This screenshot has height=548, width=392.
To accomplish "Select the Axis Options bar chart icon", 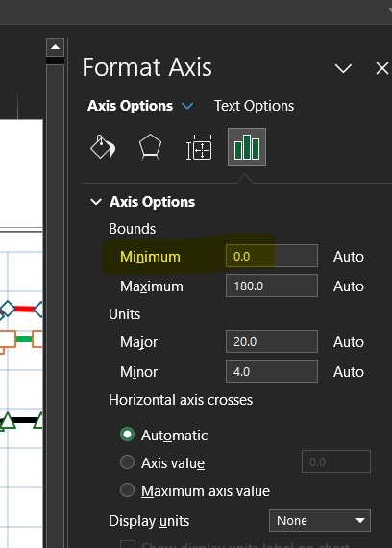I will click(x=247, y=147).
